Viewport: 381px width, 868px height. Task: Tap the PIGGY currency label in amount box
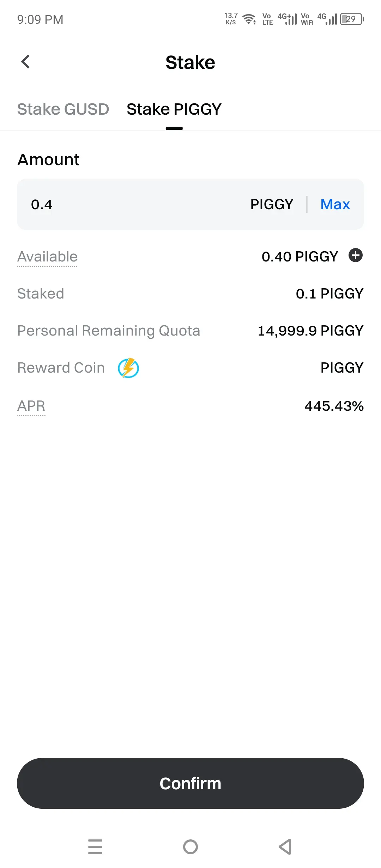coord(272,204)
